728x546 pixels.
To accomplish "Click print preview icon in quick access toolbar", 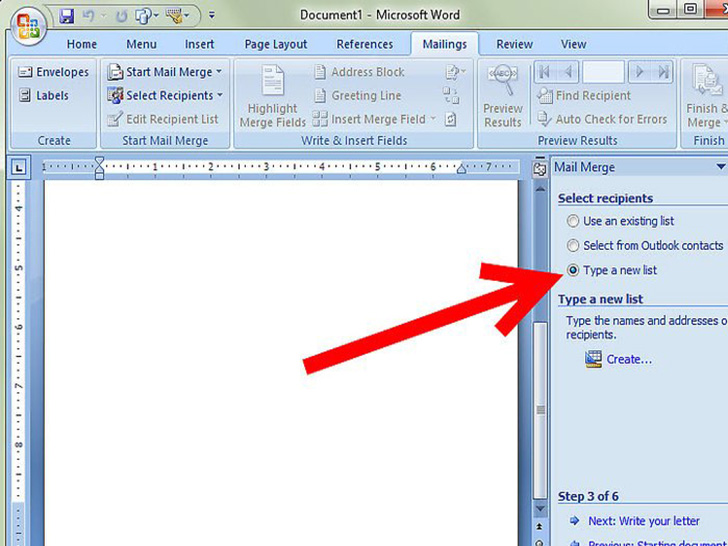I will [143, 16].
